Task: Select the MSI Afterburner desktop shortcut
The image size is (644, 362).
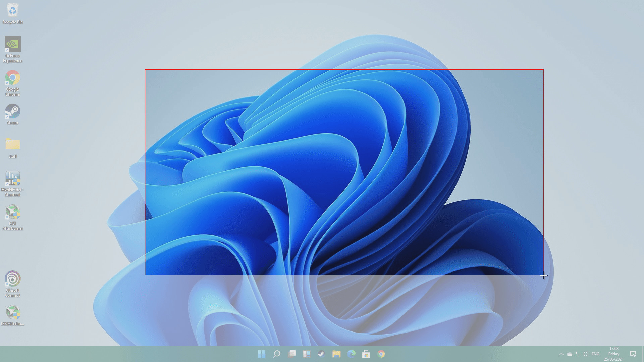Action: tap(12, 217)
